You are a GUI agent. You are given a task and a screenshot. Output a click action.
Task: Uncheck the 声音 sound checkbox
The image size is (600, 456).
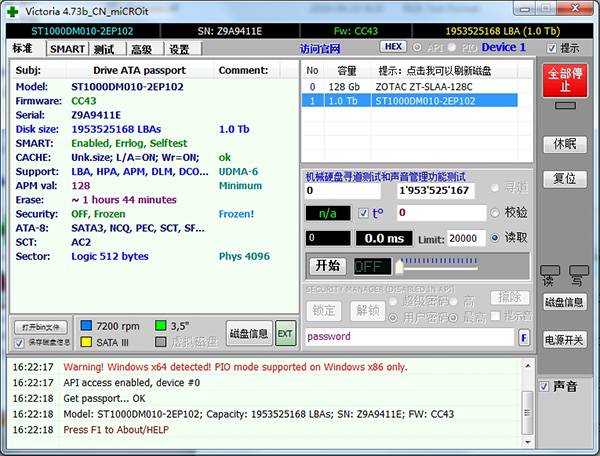(x=543, y=386)
